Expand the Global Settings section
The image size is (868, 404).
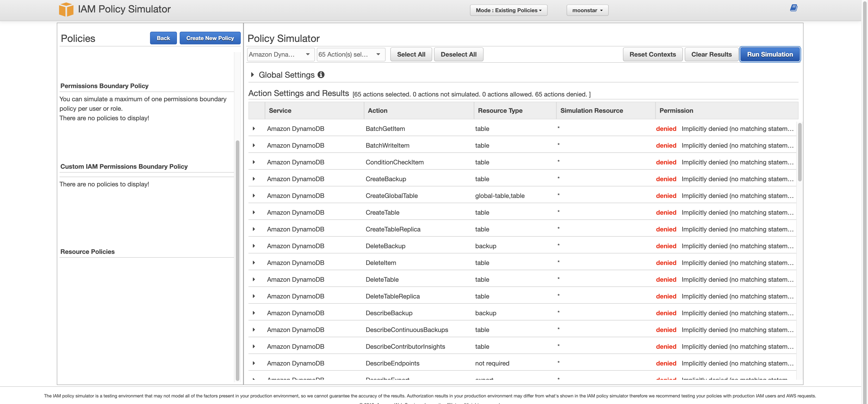[x=252, y=75]
